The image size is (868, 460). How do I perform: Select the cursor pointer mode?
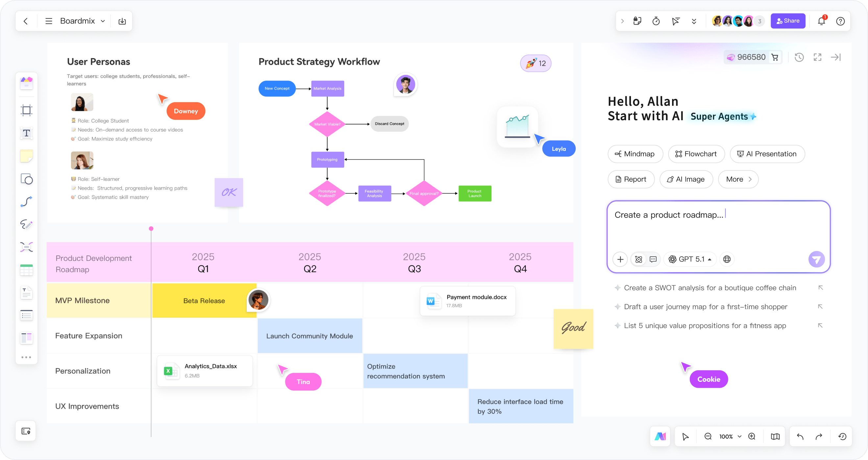coord(685,436)
